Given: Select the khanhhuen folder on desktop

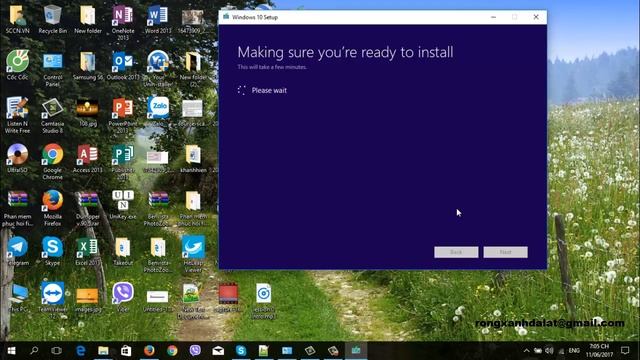Looking at the screenshot, I should tap(193, 159).
